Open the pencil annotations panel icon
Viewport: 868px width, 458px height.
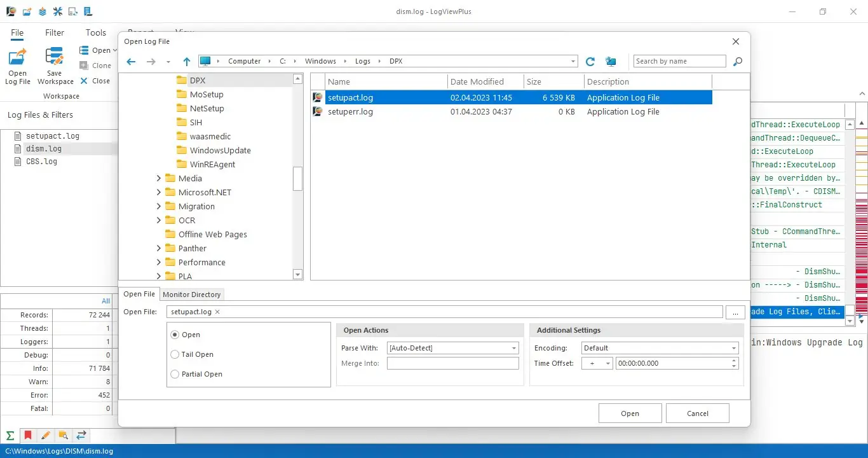46,436
